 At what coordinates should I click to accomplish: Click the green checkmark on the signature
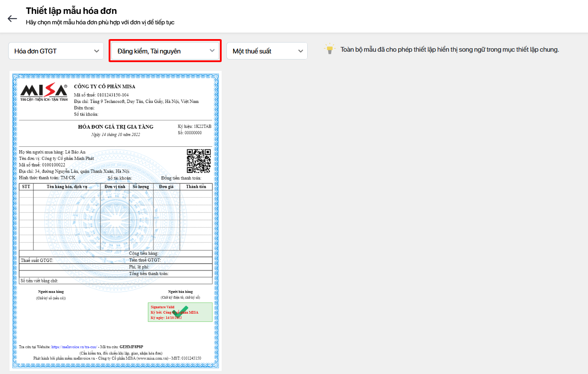tap(180, 312)
